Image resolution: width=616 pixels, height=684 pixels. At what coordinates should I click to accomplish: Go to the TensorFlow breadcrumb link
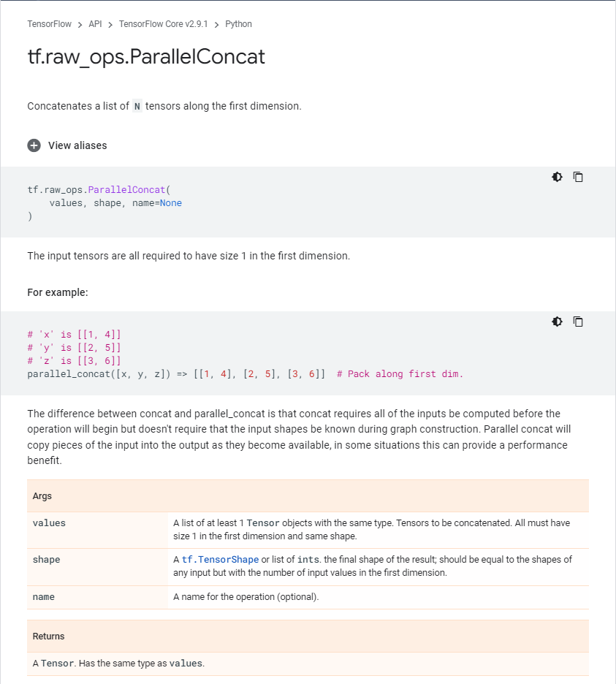[50, 24]
